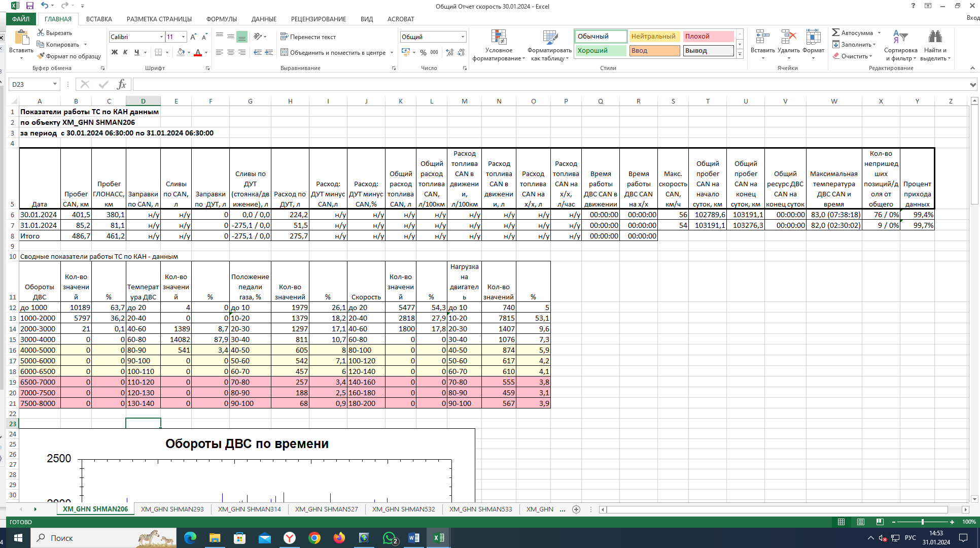Open Find and Select (Найти и выделить)
980x548 pixels.
point(935,45)
